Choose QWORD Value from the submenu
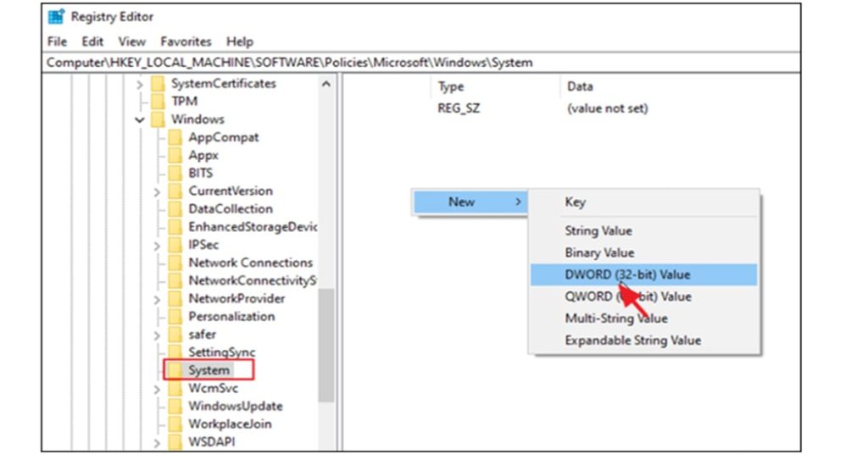 (x=644, y=297)
